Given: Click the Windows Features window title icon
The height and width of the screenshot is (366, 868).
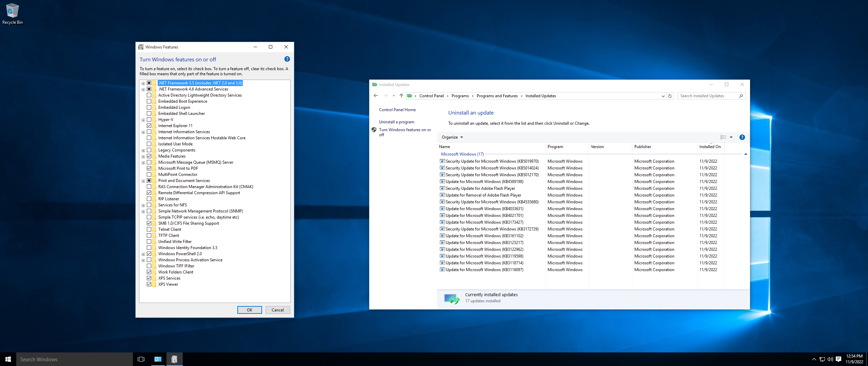Looking at the screenshot, I should 141,47.
